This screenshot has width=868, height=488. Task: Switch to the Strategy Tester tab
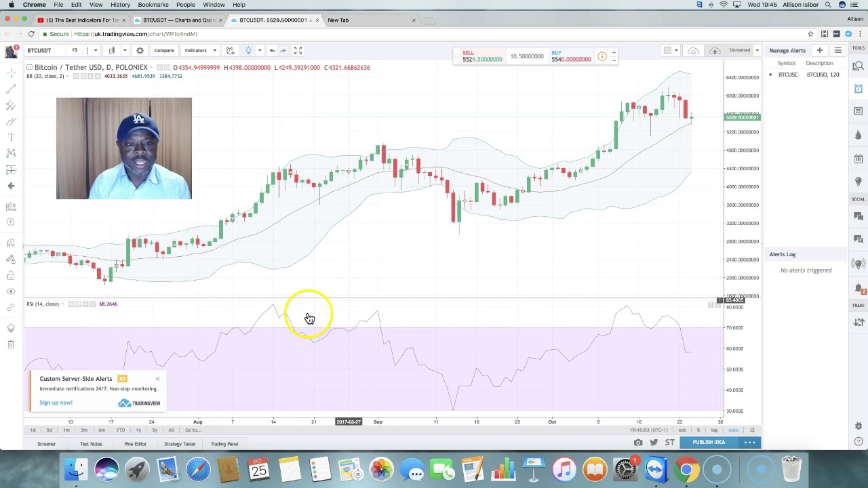[x=180, y=444]
